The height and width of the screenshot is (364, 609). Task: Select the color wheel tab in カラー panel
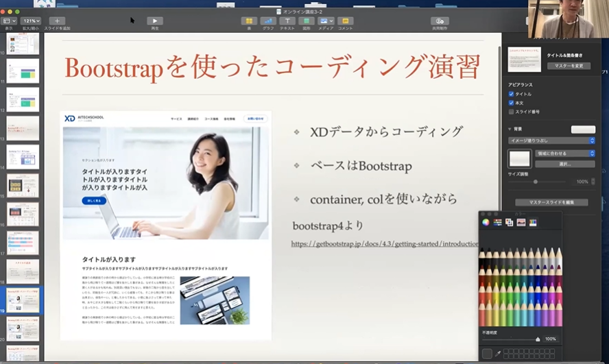pyautogui.click(x=486, y=222)
